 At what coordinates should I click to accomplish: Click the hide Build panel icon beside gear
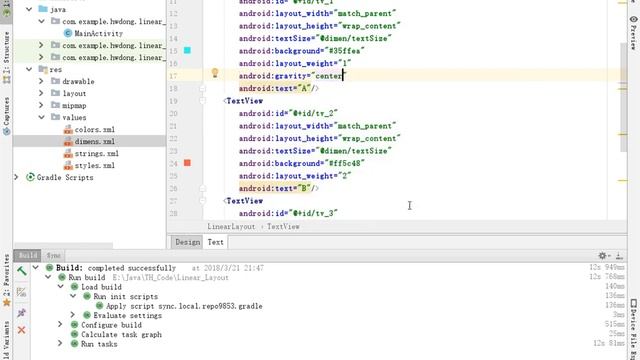619,256
